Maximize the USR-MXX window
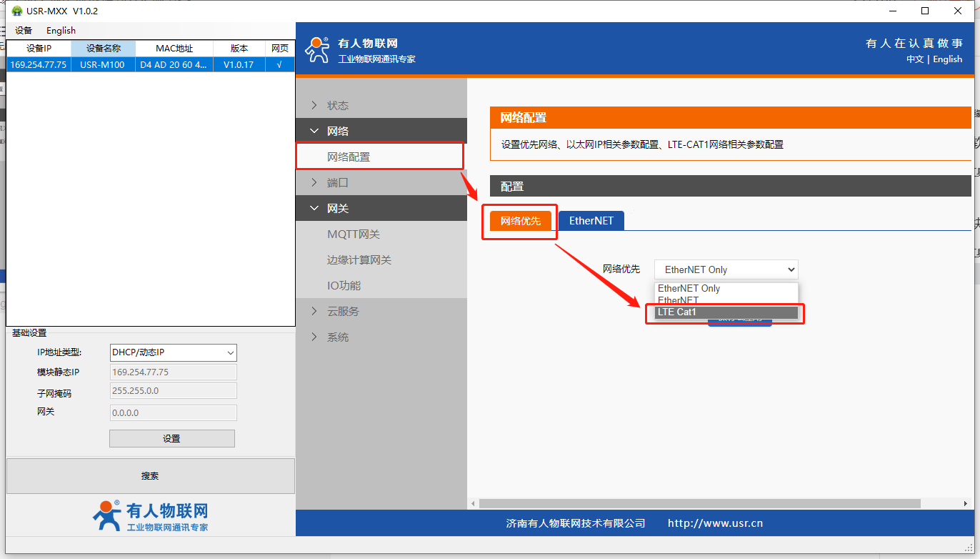 coord(925,11)
